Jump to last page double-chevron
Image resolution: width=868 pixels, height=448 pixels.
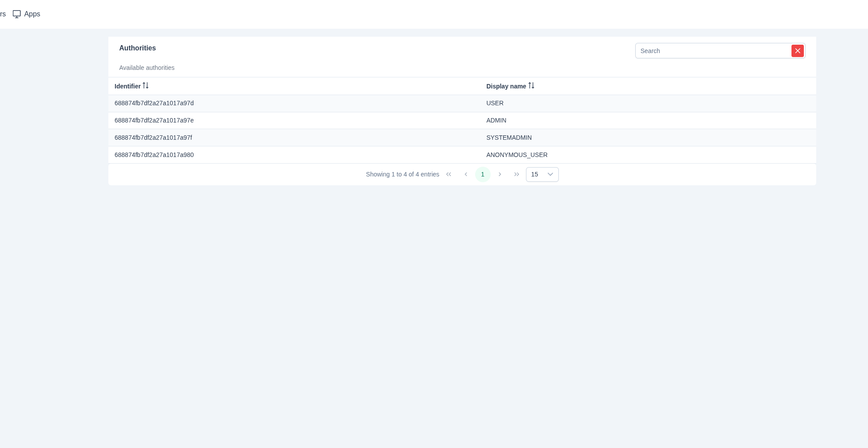[516, 174]
